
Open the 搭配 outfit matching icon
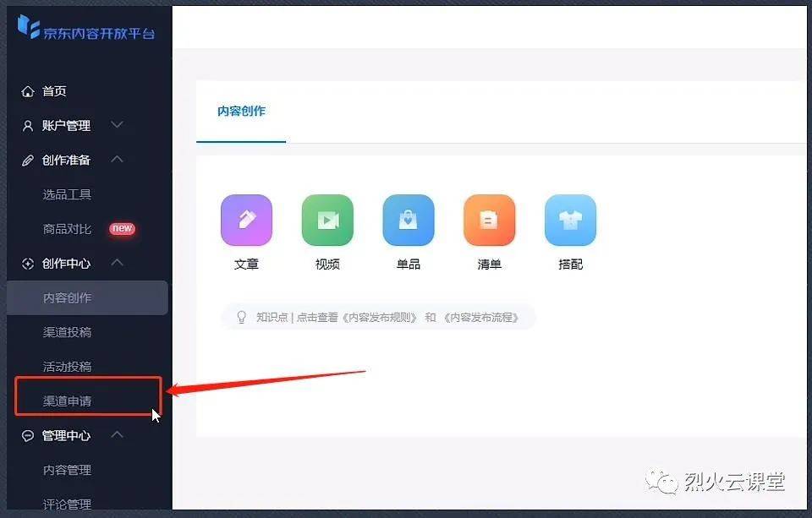point(570,220)
